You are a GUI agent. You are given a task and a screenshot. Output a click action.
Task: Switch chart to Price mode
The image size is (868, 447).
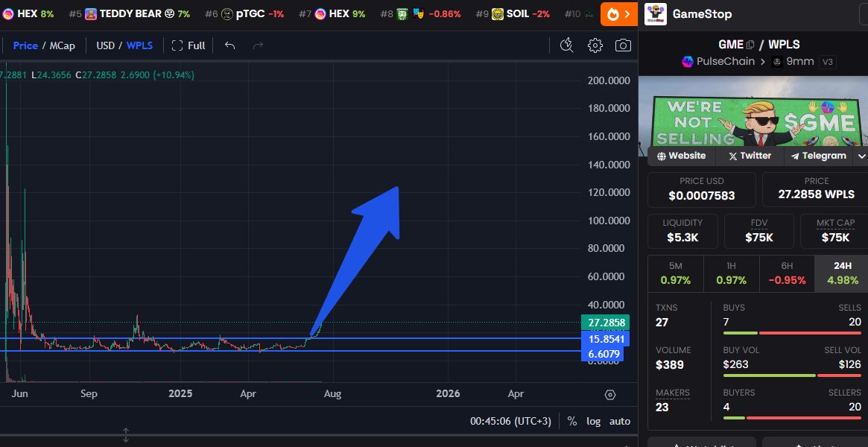[25, 45]
